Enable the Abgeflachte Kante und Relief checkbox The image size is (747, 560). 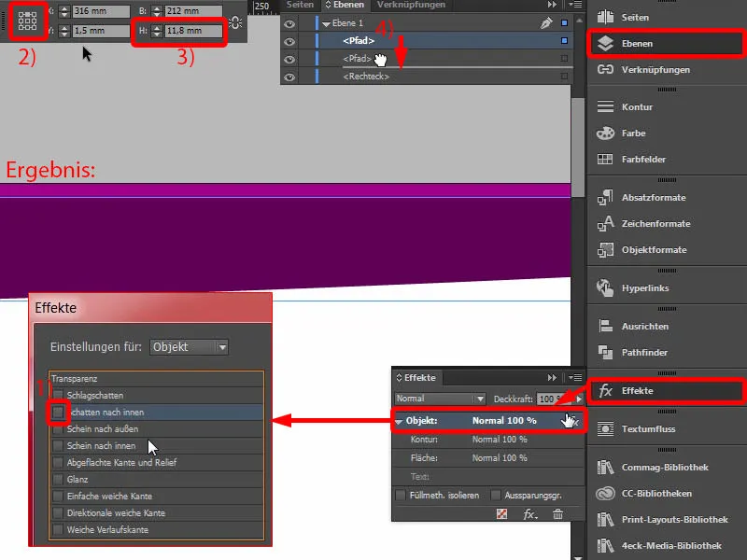(x=58, y=462)
